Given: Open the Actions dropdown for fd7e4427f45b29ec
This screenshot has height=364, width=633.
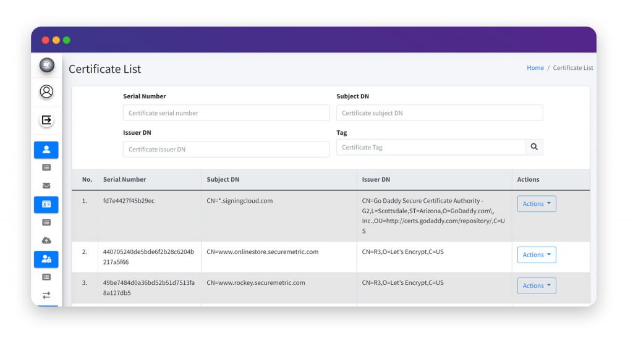Looking at the screenshot, I should [536, 203].
